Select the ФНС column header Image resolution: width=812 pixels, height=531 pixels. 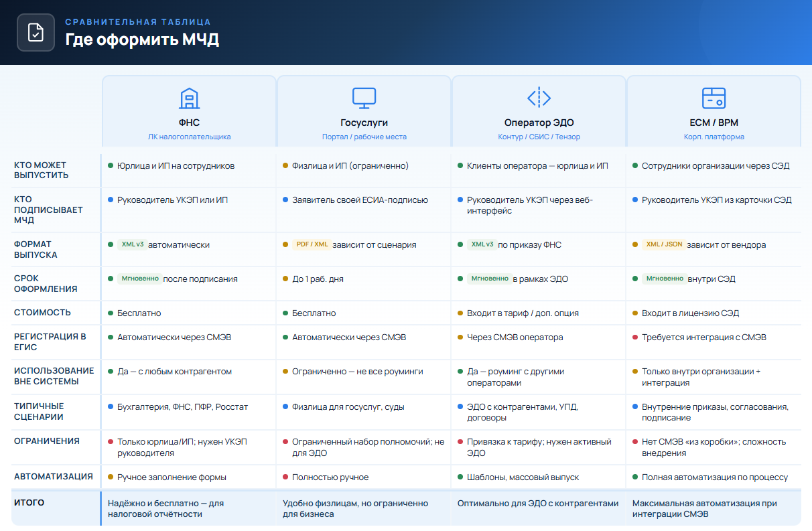190,111
